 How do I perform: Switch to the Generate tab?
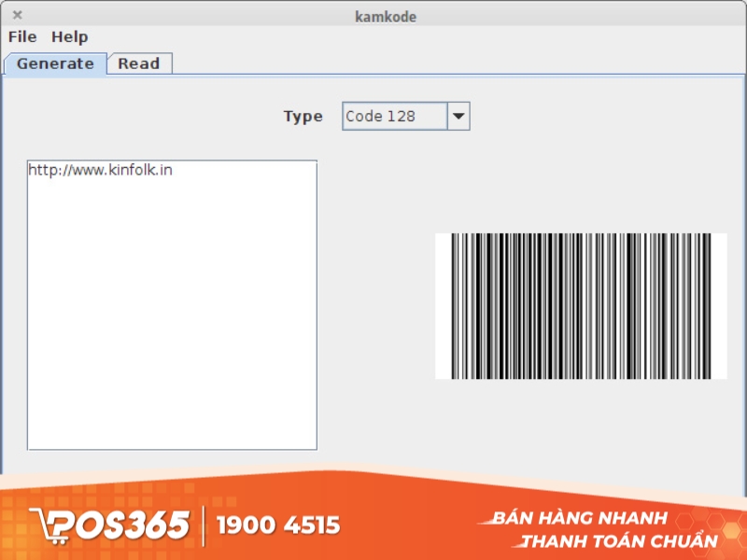click(x=55, y=63)
